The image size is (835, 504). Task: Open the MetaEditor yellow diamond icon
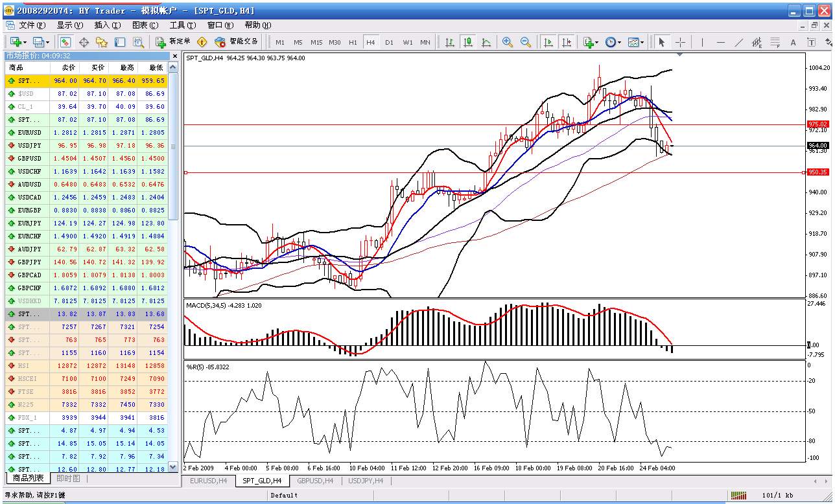coord(202,42)
